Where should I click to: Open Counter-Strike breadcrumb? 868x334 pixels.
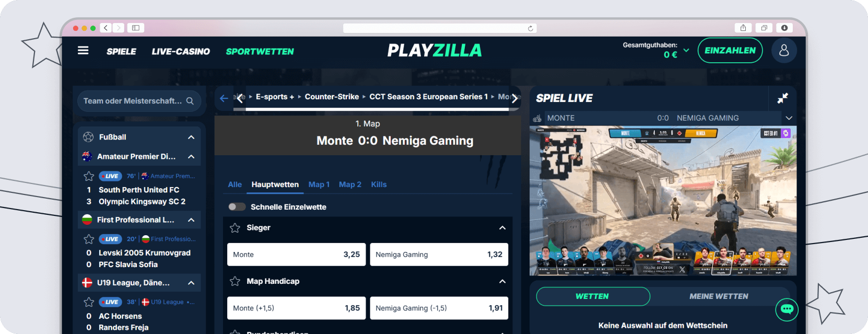(332, 97)
